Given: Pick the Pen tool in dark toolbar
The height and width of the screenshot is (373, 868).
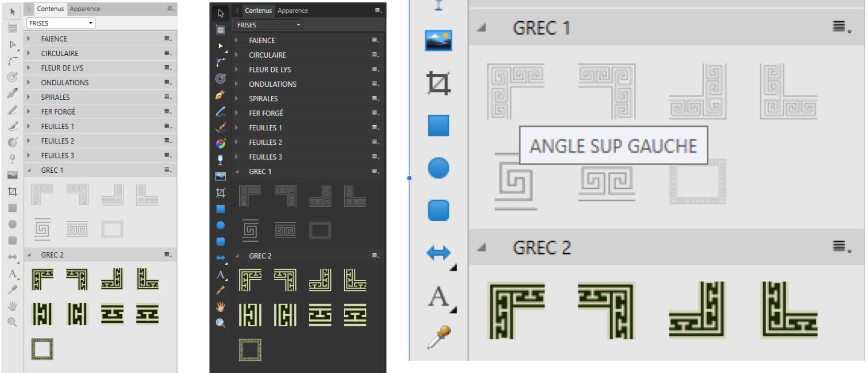Looking at the screenshot, I should [221, 95].
